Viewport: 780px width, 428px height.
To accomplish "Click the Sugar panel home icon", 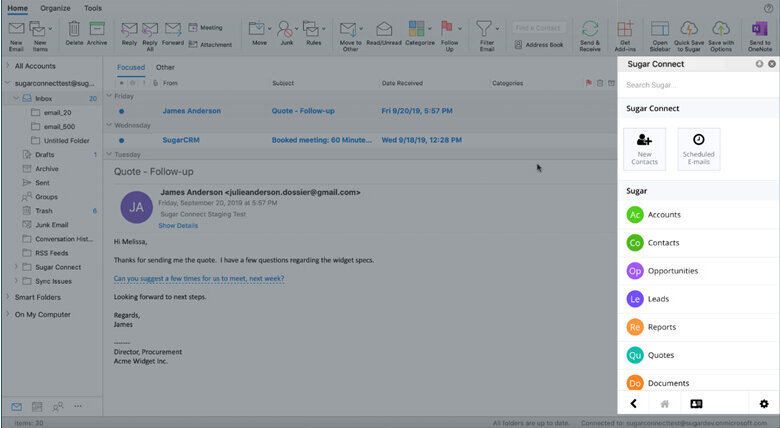I will pyautogui.click(x=665, y=404).
